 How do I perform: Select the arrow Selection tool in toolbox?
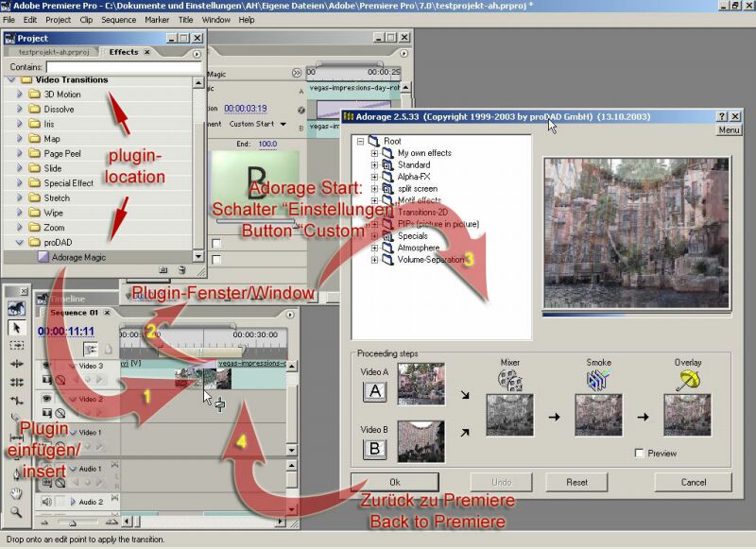click(16, 328)
